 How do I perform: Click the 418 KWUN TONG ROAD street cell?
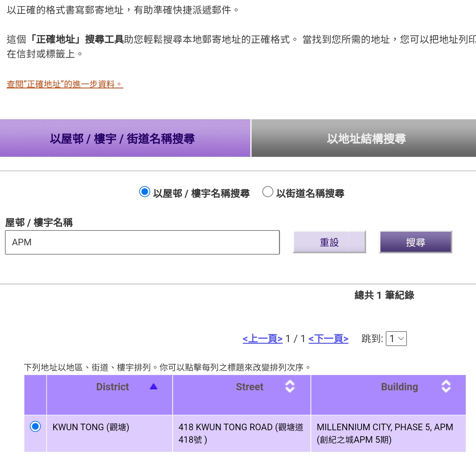pos(242,433)
